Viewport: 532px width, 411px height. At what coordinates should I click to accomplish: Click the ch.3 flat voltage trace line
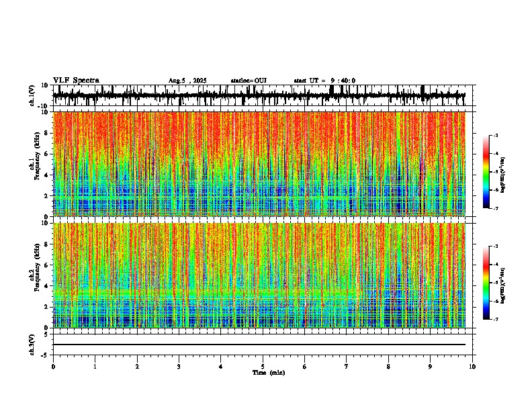click(x=259, y=345)
